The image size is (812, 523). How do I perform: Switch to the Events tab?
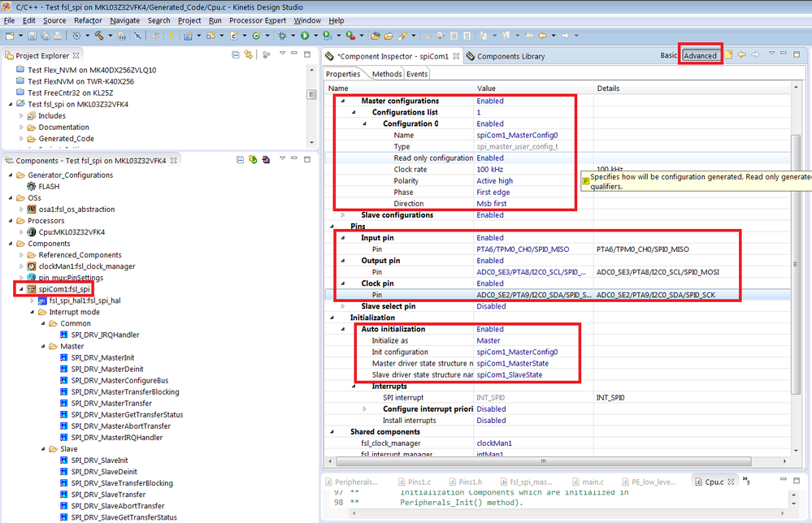417,74
